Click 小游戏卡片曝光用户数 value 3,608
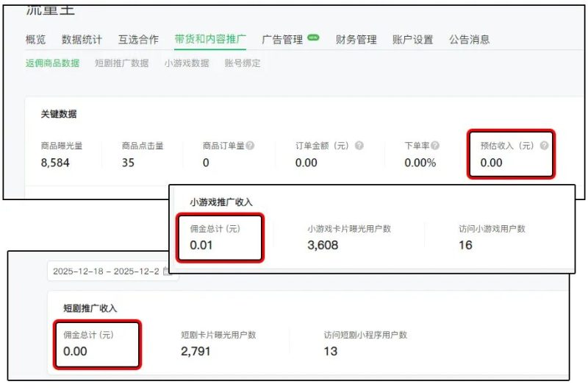Image resolution: width=588 pixels, height=390 pixels. click(323, 245)
